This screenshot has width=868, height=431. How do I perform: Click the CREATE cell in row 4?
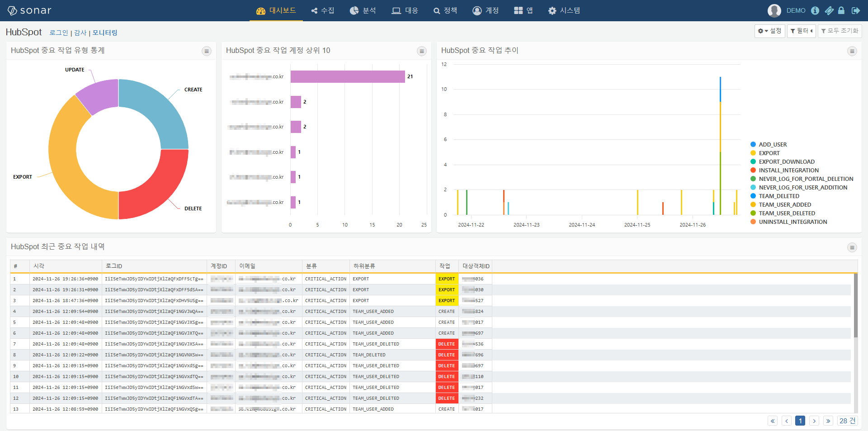tap(447, 312)
